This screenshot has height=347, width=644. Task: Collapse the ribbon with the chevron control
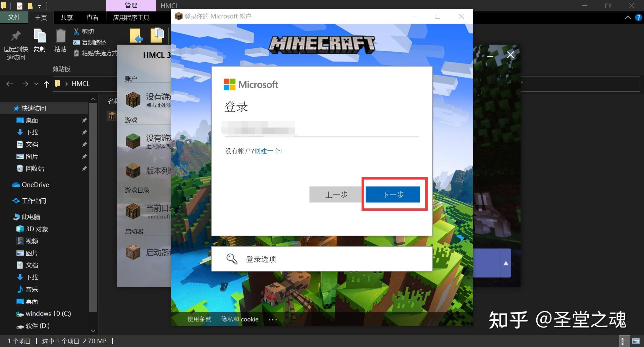(x=628, y=17)
